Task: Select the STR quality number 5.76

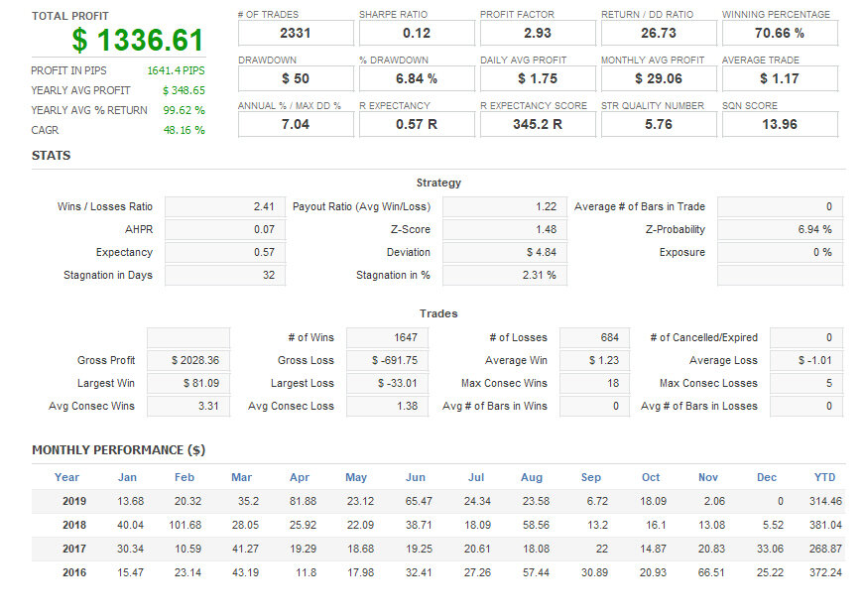Action: [x=659, y=125]
